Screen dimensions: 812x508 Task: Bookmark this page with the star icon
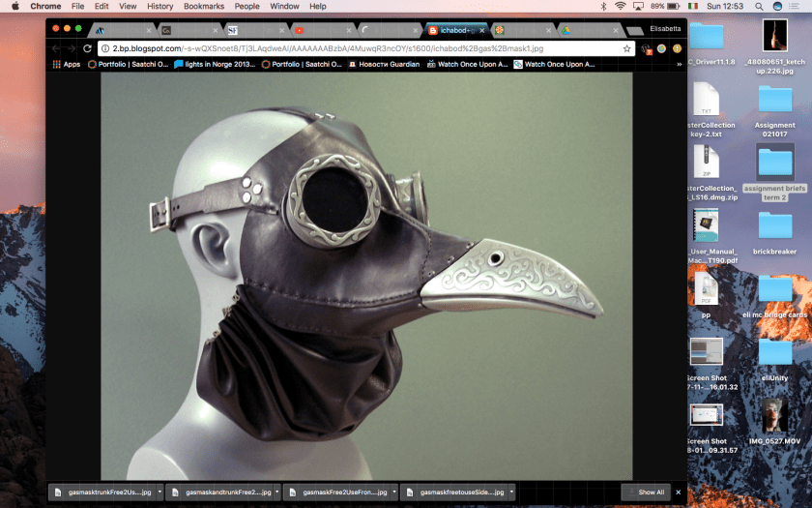626,48
